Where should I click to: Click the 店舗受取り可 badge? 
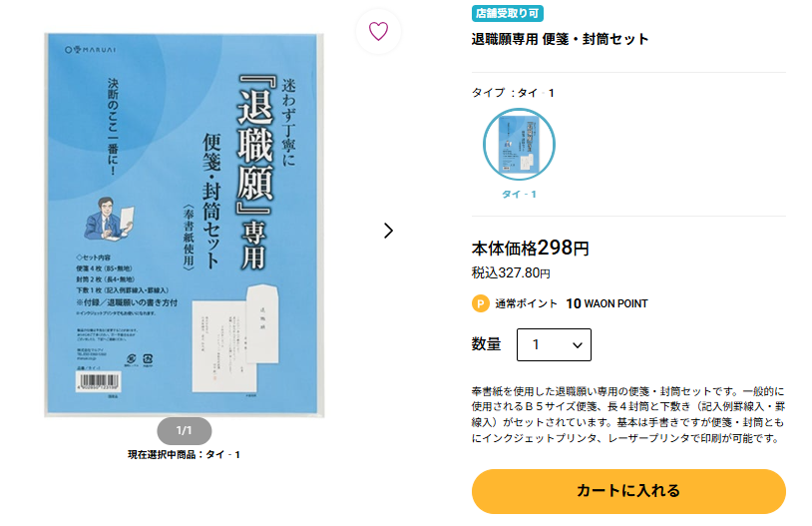(507, 13)
